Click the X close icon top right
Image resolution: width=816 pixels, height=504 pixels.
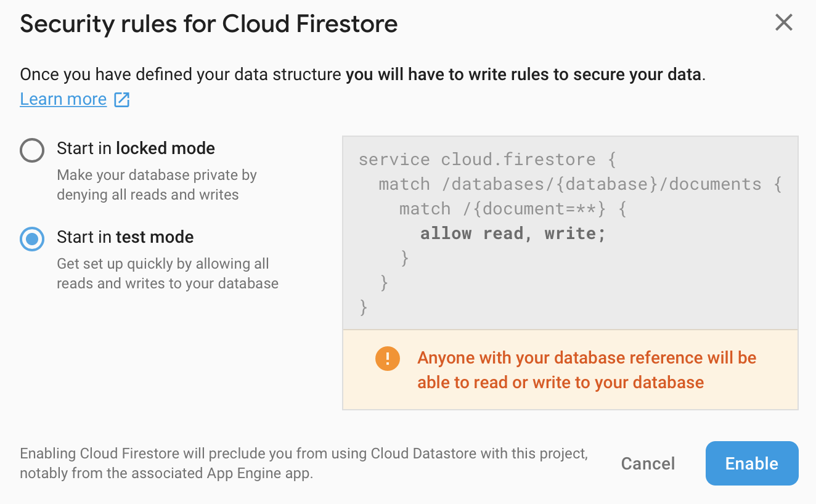(x=783, y=22)
